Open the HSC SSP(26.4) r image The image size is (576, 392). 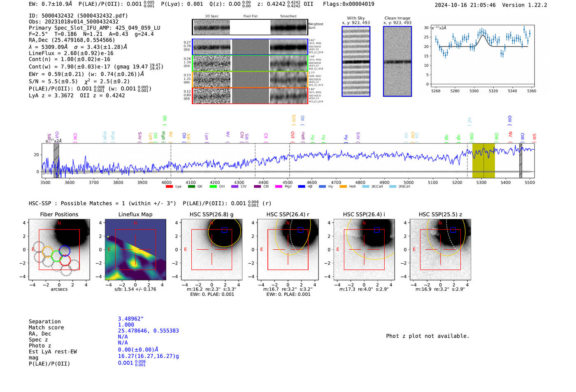click(x=288, y=249)
